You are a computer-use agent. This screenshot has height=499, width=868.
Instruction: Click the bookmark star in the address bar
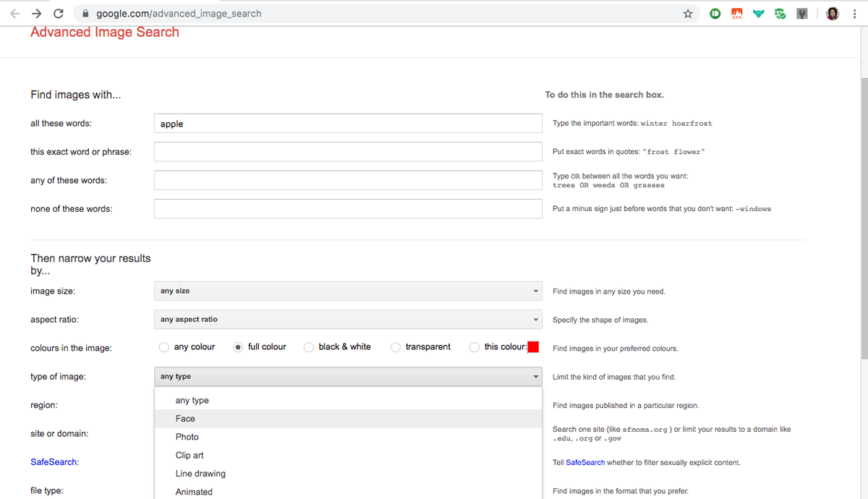pyautogui.click(x=688, y=13)
